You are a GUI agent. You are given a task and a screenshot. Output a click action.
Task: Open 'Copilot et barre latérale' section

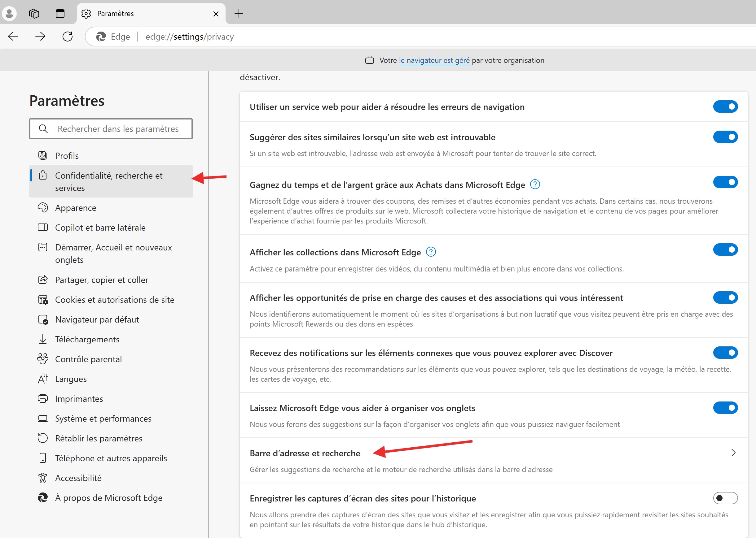tap(111, 228)
